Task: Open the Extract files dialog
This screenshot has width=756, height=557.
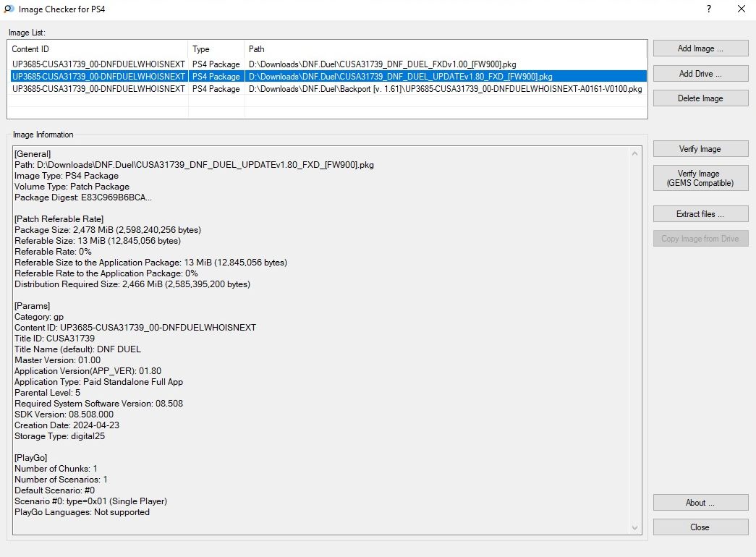Action: point(700,213)
